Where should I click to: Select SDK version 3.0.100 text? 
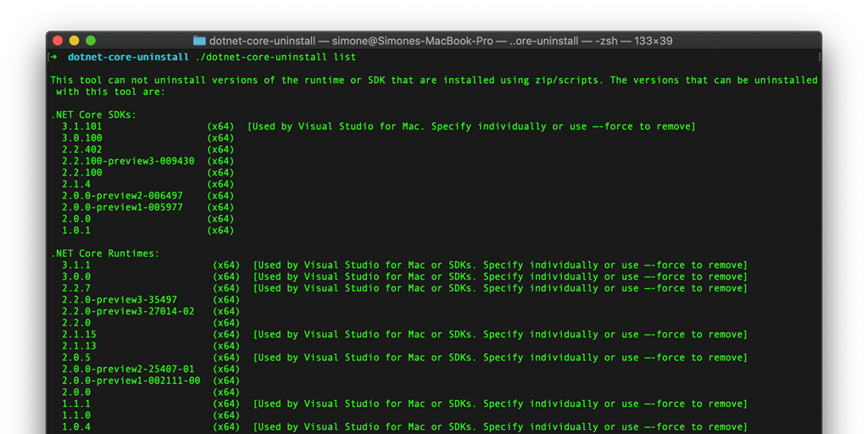pyautogui.click(x=81, y=138)
